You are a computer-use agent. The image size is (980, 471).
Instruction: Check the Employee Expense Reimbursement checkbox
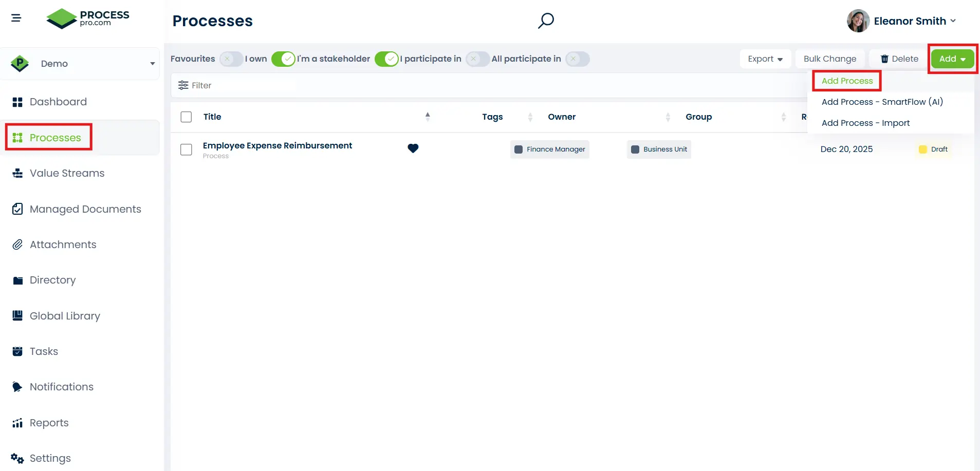pos(186,149)
